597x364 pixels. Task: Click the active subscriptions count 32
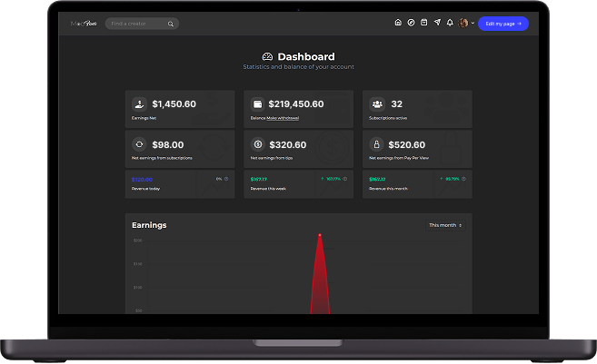(x=397, y=103)
